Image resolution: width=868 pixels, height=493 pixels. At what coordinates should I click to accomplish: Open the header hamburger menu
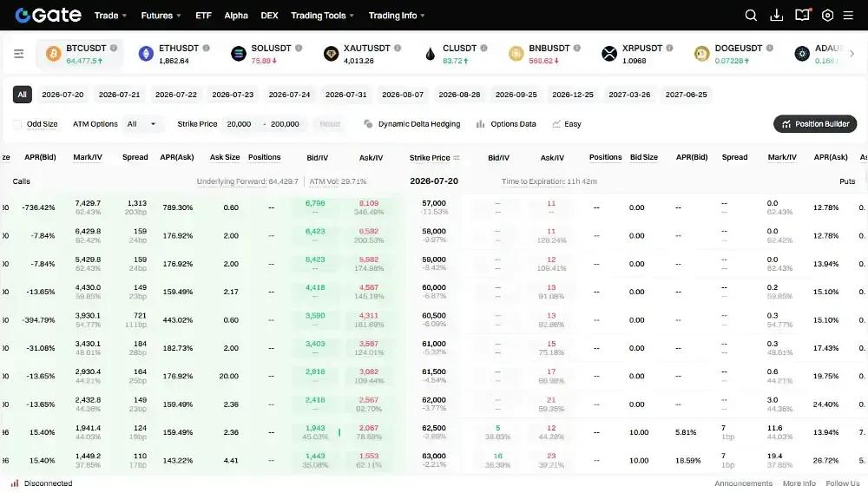pos(848,16)
